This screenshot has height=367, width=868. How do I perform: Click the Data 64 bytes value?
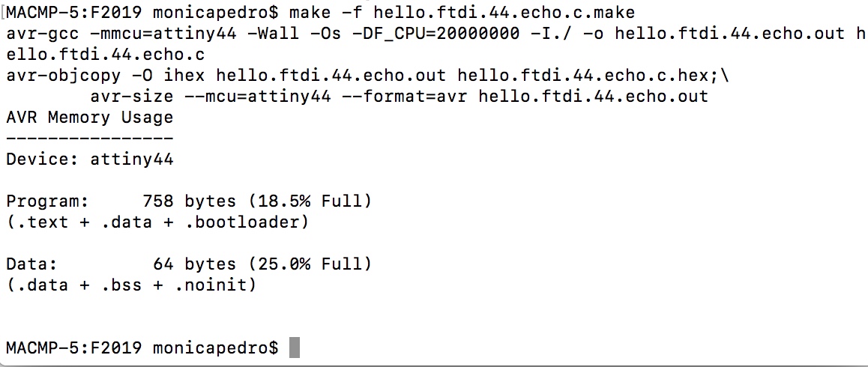pos(194,264)
